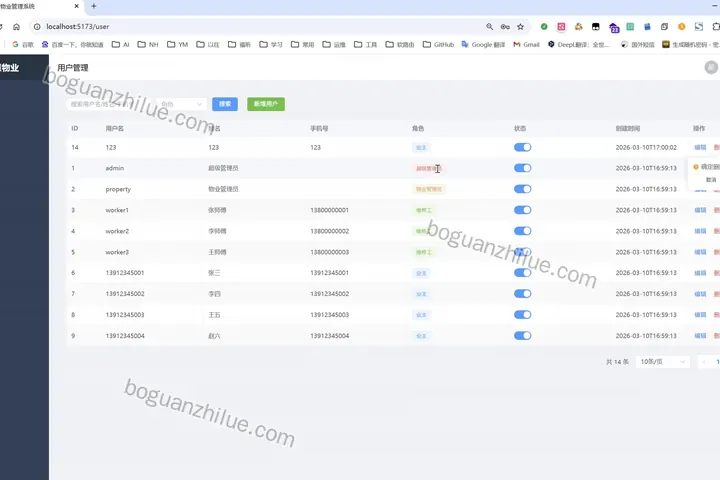Open the YM bookmark folder
Screen dimensions: 720x480
click(178, 45)
